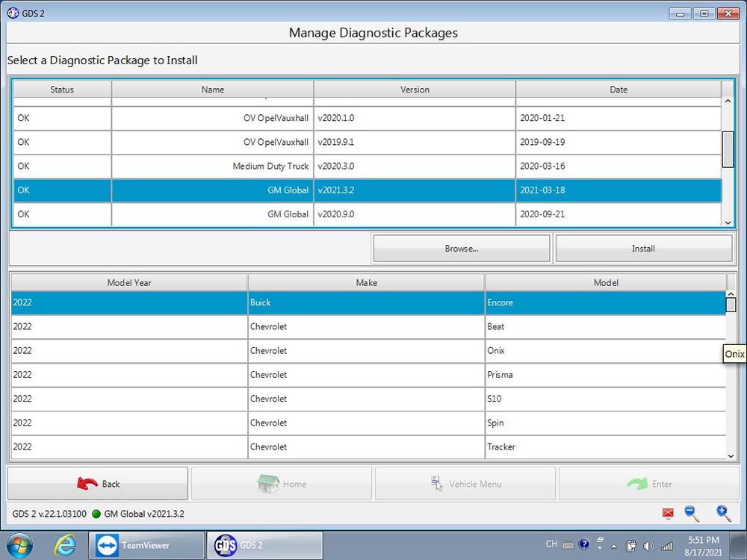Select the Tracker model

(606, 447)
